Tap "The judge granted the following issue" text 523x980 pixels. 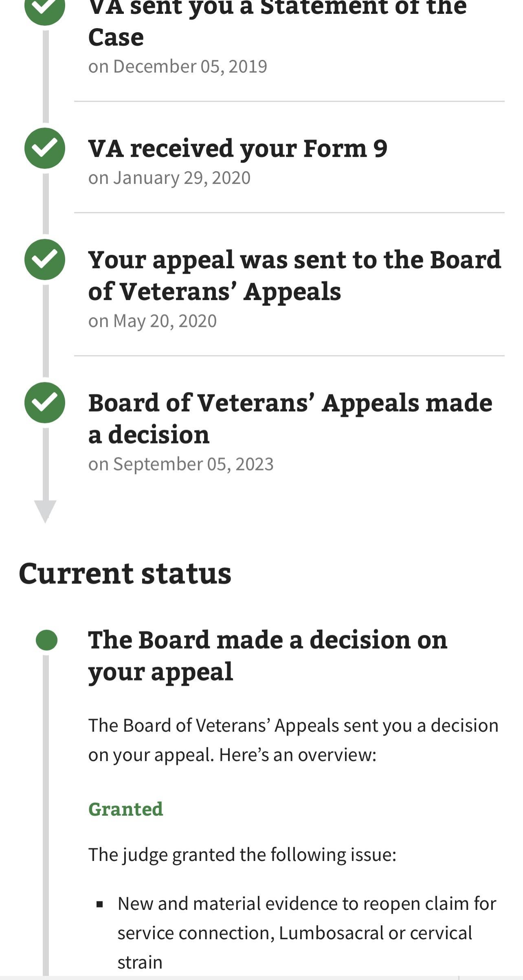[242, 854]
